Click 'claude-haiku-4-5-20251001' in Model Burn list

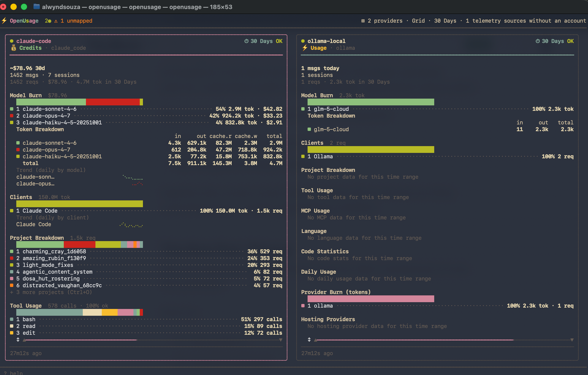coord(62,123)
